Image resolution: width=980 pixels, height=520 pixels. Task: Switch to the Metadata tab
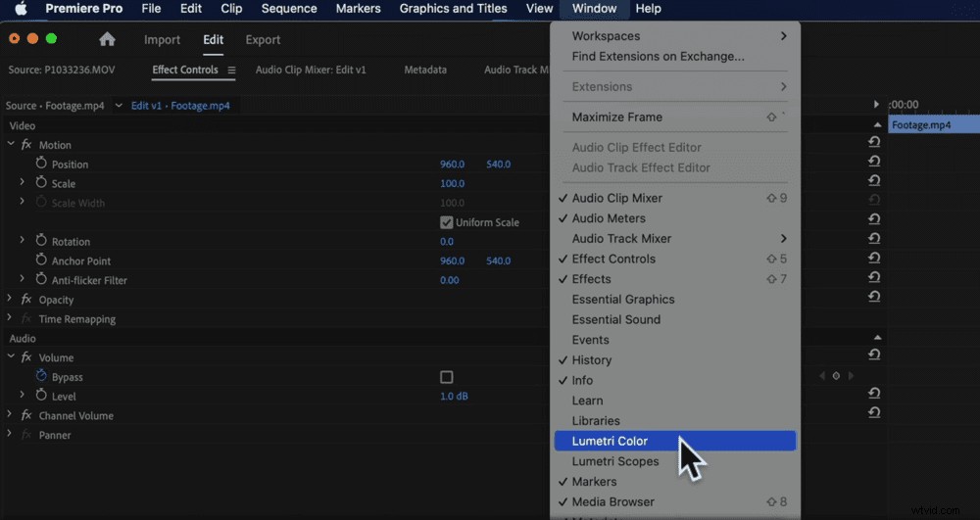[425, 70]
